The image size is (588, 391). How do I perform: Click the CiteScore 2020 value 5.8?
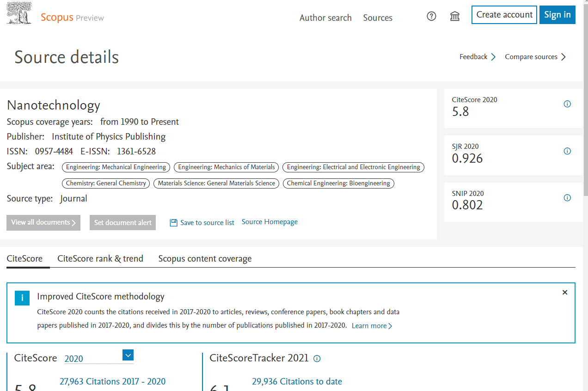tap(460, 111)
